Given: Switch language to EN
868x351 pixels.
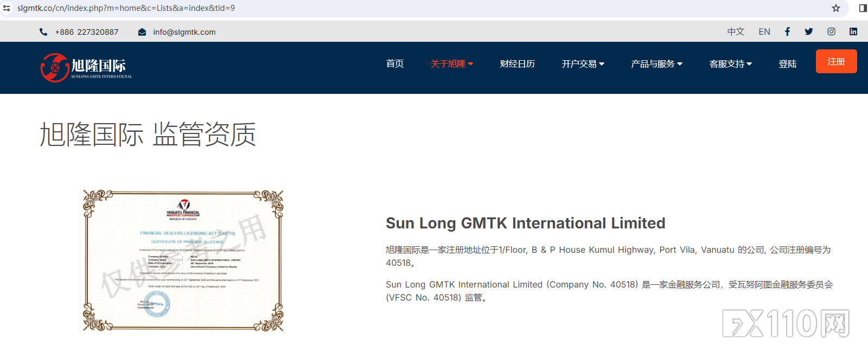Looking at the screenshot, I should (x=764, y=31).
